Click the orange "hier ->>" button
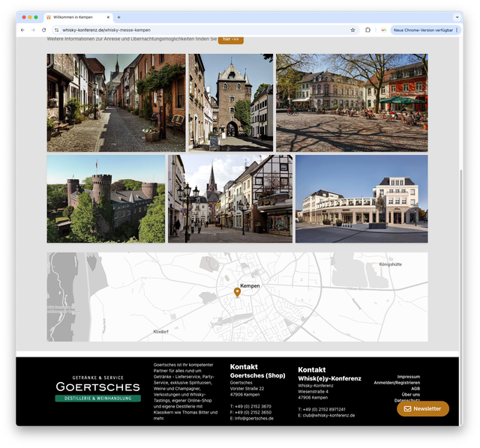This screenshot has height=448, width=480. 230,38
